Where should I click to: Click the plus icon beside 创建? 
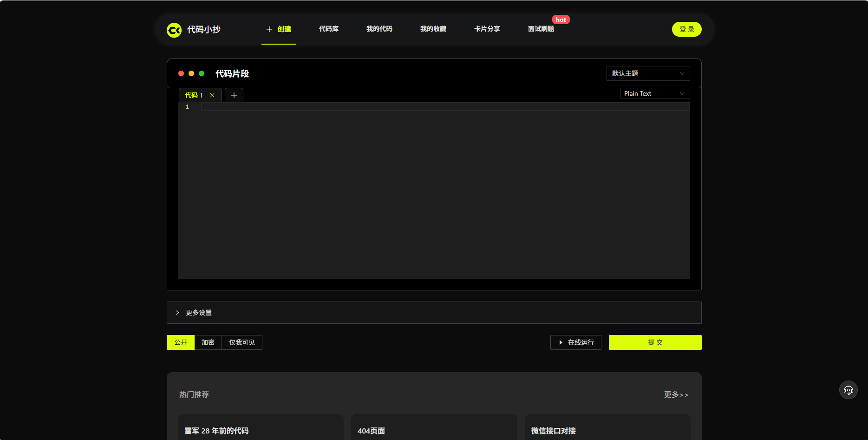click(x=269, y=29)
